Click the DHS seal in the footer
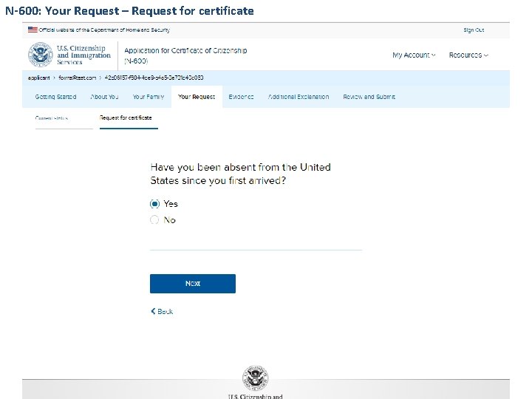 (x=255, y=378)
